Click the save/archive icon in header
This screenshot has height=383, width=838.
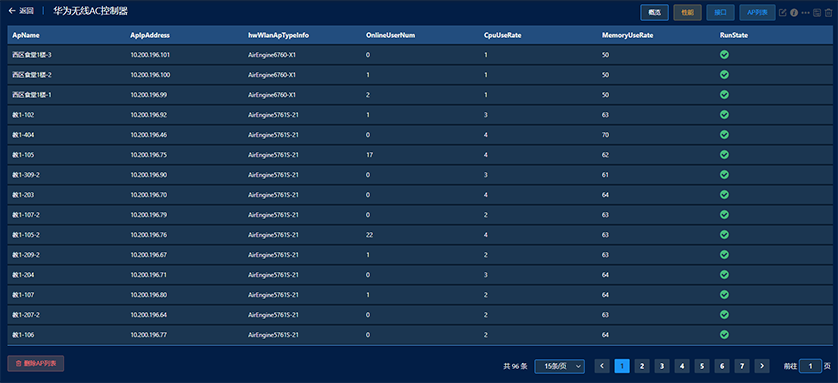tap(817, 12)
